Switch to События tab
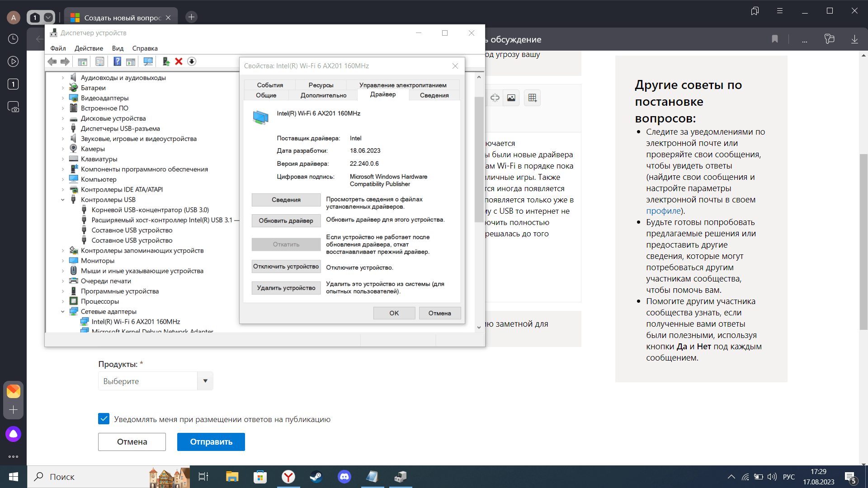The height and width of the screenshot is (488, 868). click(x=270, y=85)
